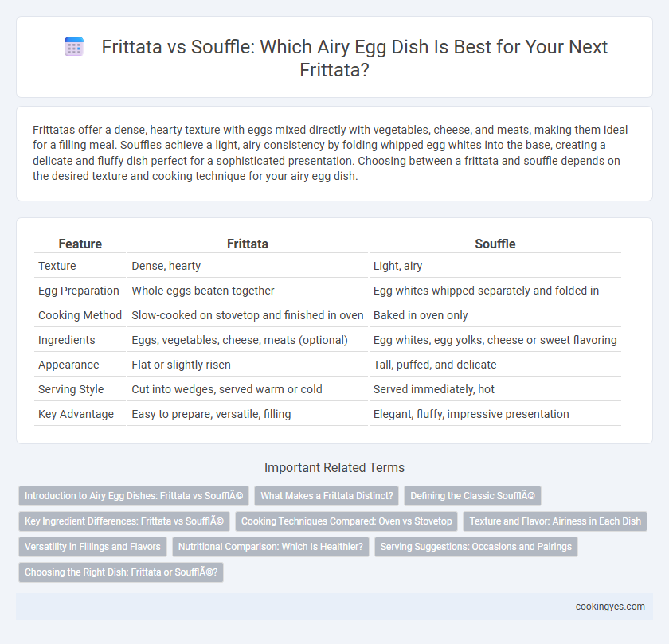Click the 'Important Related Terms' heading
The width and height of the screenshot is (669, 644).
(334, 467)
